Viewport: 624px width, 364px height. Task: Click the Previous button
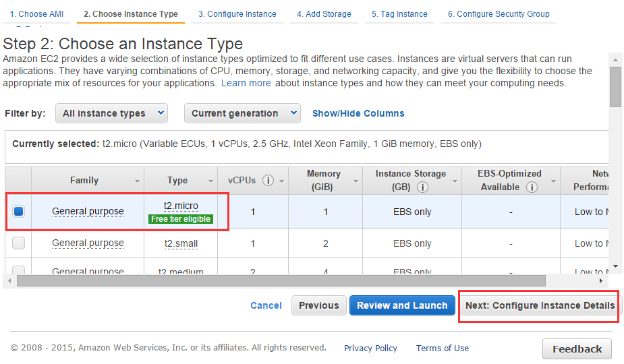[319, 305]
